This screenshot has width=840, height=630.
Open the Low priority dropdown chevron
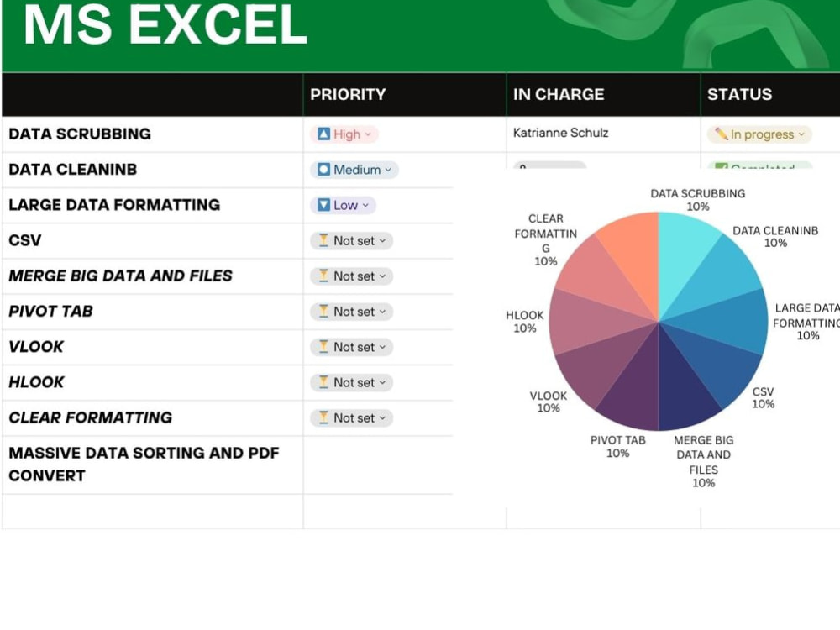pos(365,205)
